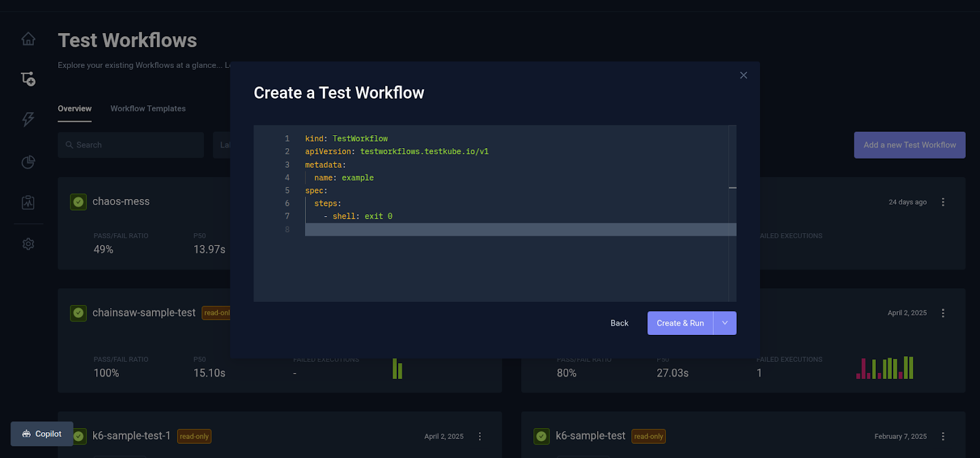Click the chainsaw-sample-test green status icon
Screen dimensions: 980x458
pos(78,313)
